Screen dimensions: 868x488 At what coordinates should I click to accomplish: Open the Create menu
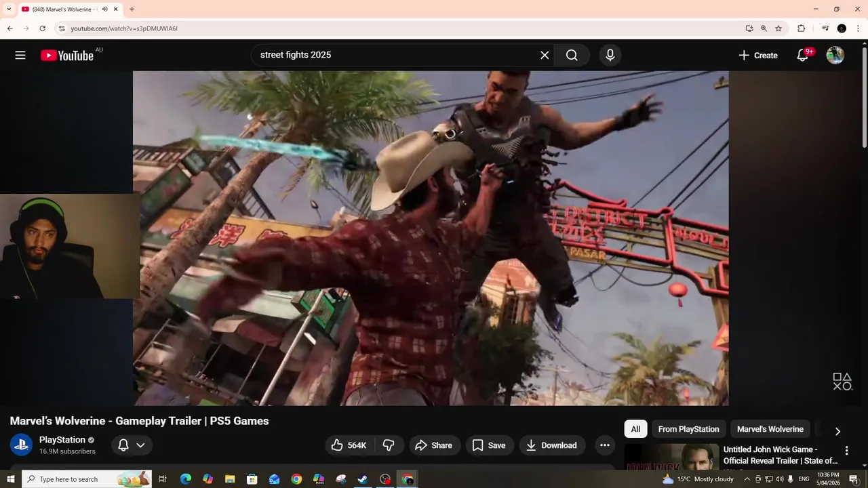[758, 56]
